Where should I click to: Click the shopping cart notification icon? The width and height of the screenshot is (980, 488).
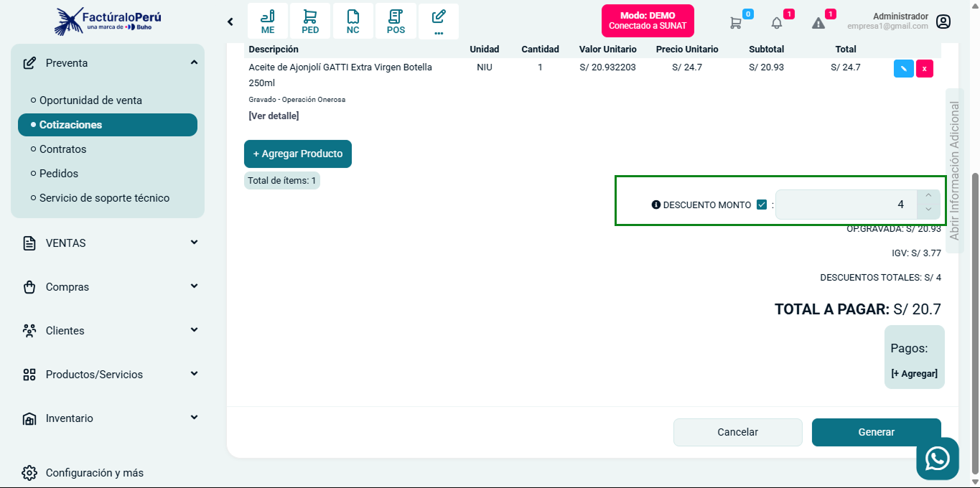click(736, 23)
